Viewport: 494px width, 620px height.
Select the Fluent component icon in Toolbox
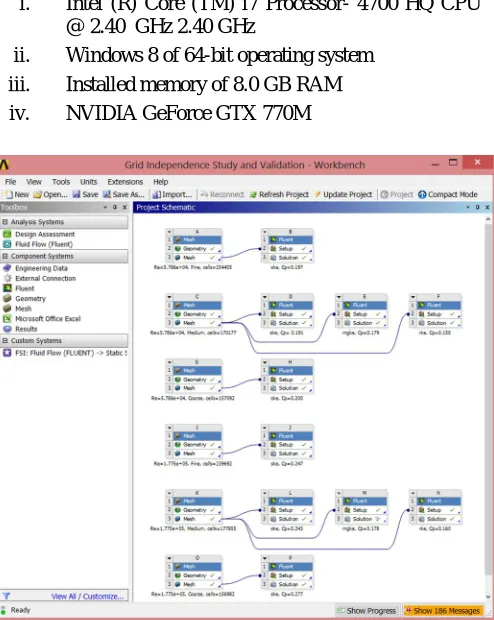pos(7,288)
